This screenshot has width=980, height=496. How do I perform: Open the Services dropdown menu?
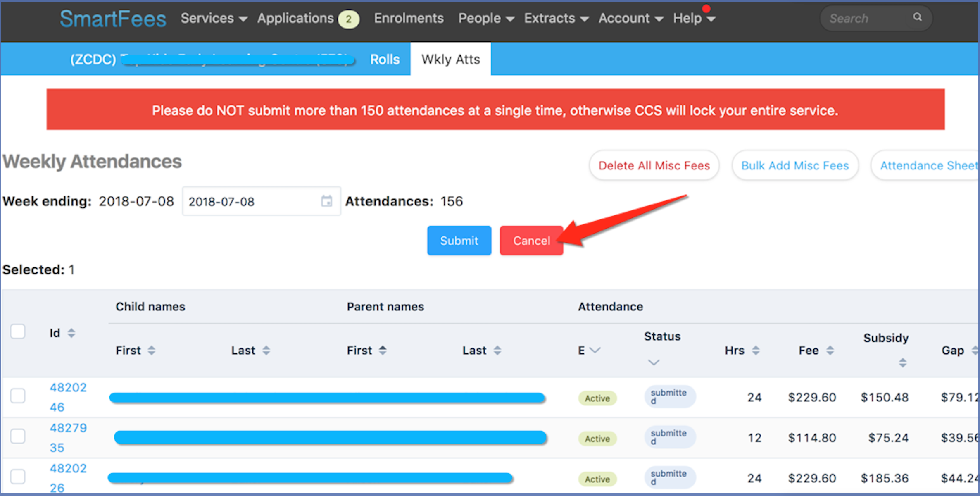(214, 18)
